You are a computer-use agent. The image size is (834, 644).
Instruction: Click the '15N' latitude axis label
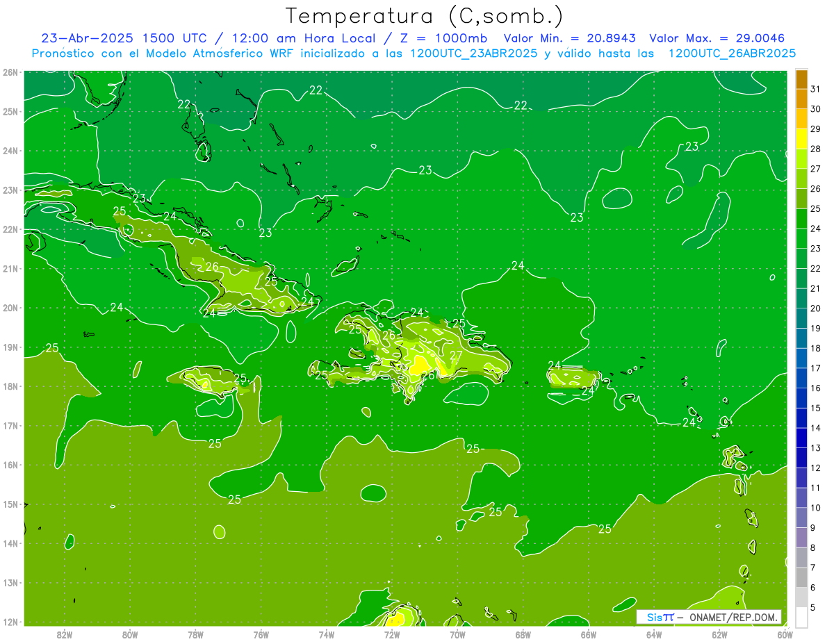(x=10, y=504)
